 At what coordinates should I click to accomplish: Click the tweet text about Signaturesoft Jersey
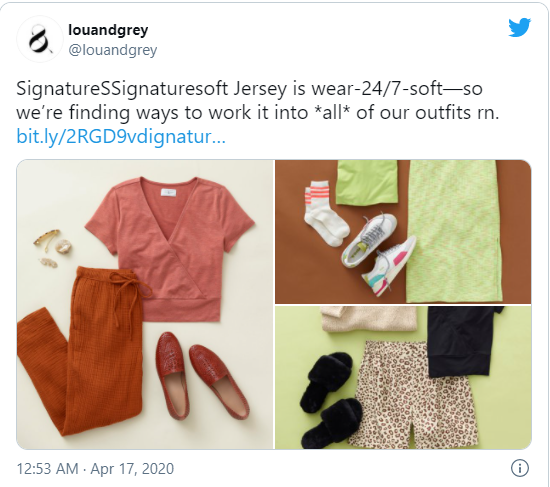click(x=257, y=100)
